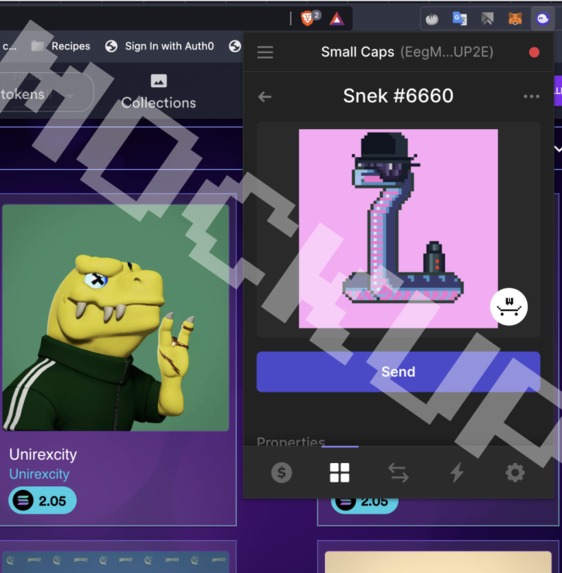Click the chevron at page right edge
The height and width of the screenshot is (573, 562).
[x=558, y=149]
